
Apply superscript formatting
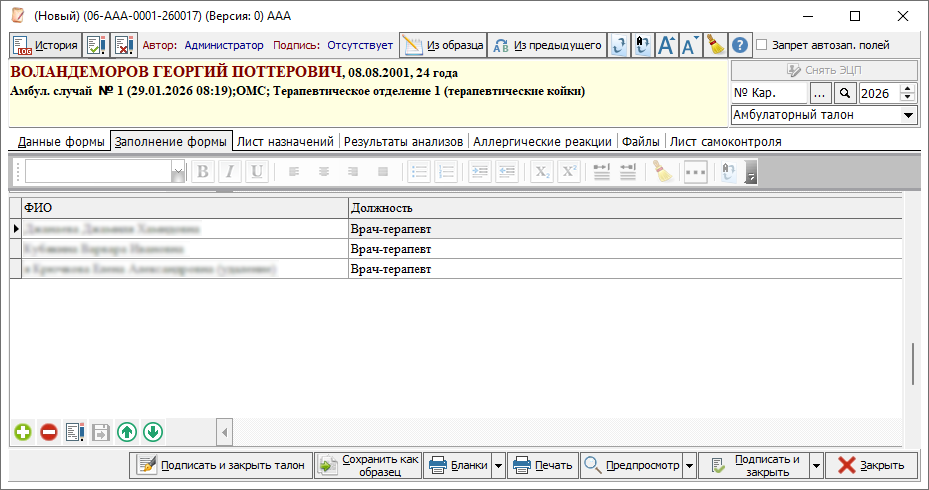[x=569, y=172]
